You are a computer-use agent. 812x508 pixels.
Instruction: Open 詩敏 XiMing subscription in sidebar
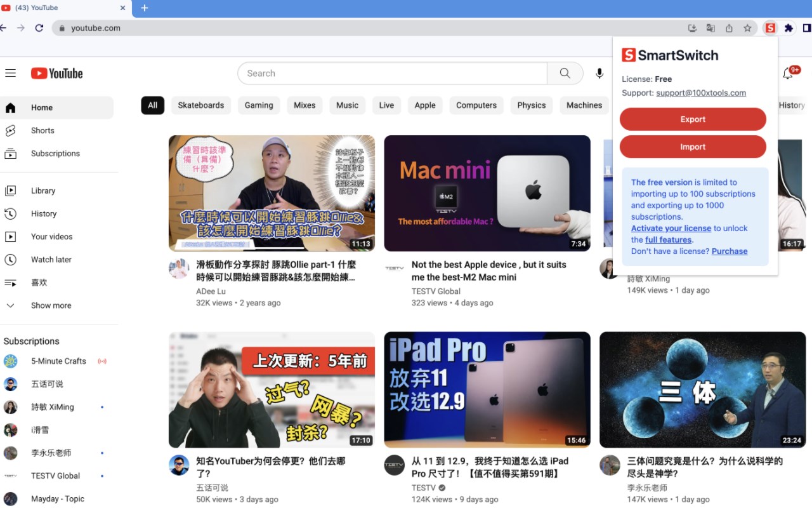coord(57,406)
